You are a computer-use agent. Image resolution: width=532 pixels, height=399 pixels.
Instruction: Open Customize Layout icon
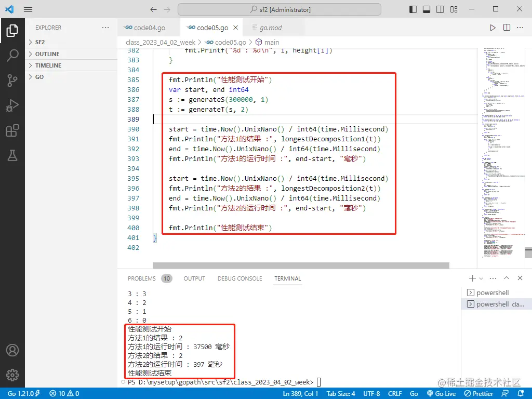(x=454, y=9)
